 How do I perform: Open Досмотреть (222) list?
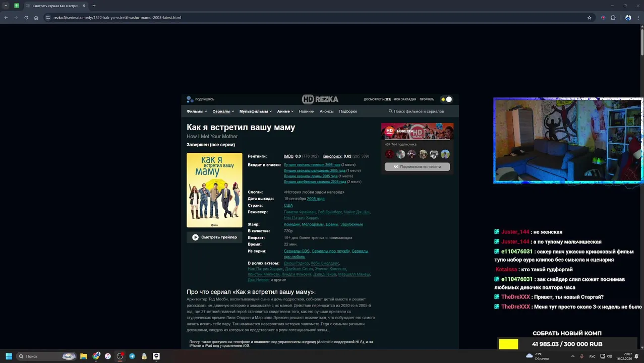coord(377,99)
